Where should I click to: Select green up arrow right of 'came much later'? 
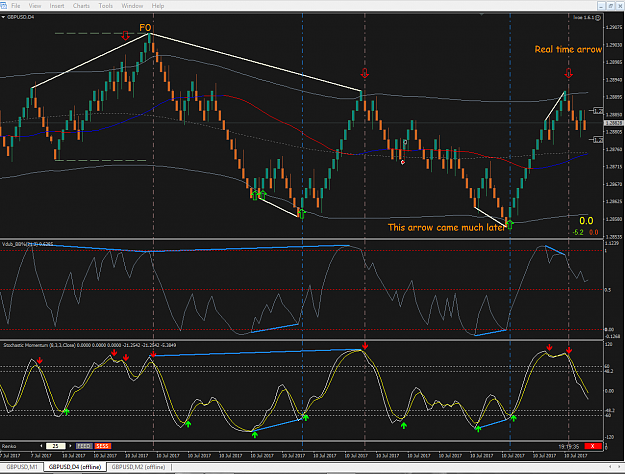pos(510,224)
